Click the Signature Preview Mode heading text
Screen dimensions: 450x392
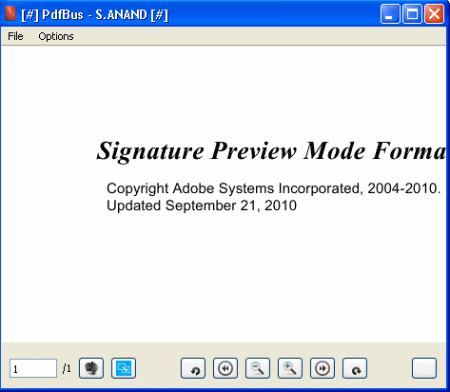coord(271,151)
